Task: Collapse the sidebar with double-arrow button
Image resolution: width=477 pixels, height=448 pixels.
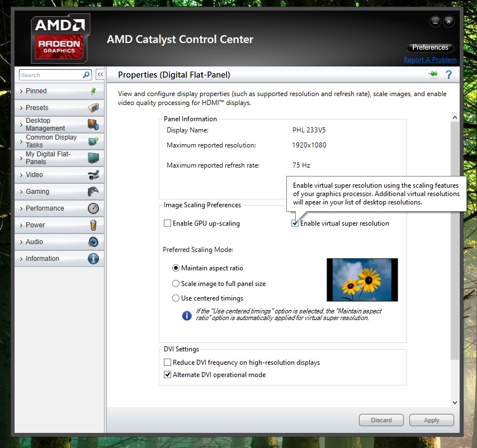Action: pos(100,74)
